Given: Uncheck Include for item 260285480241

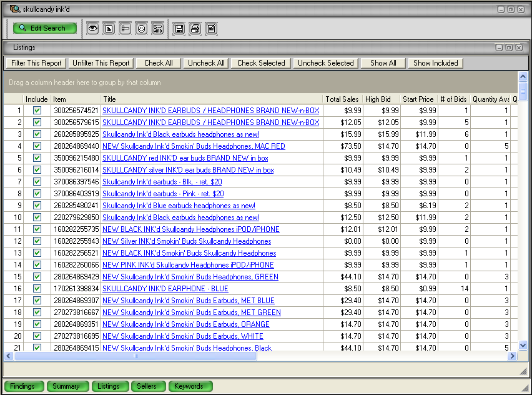Looking at the screenshot, I should click(37, 206).
